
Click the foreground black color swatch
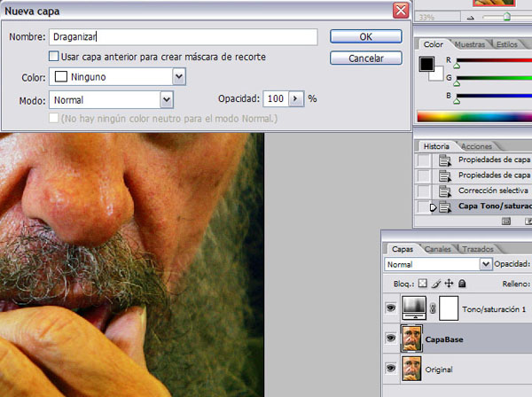point(426,64)
